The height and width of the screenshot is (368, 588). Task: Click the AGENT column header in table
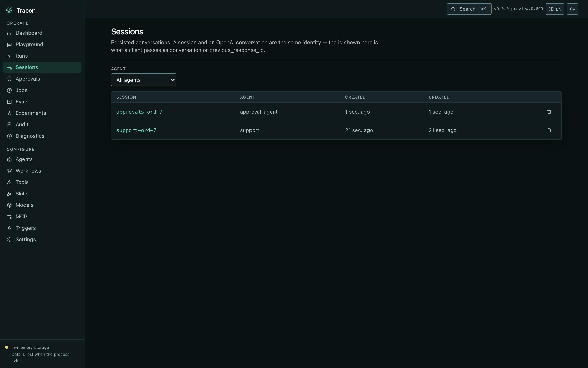[x=247, y=97]
